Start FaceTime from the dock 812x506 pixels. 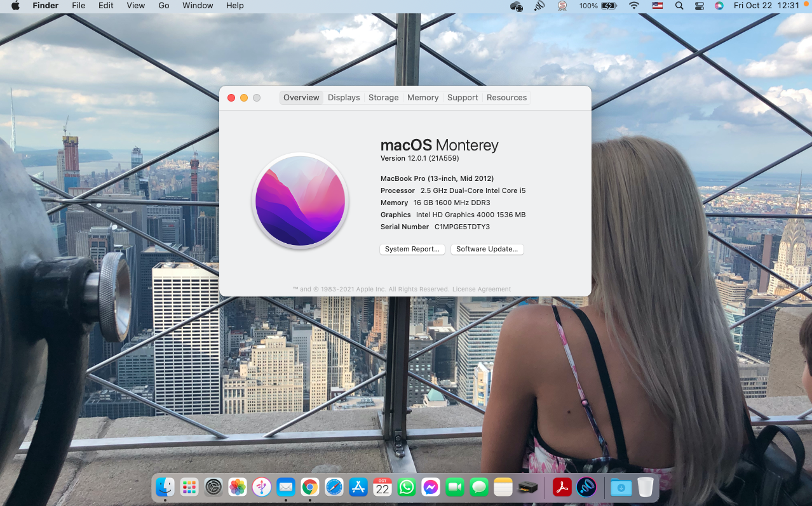tap(455, 487)
